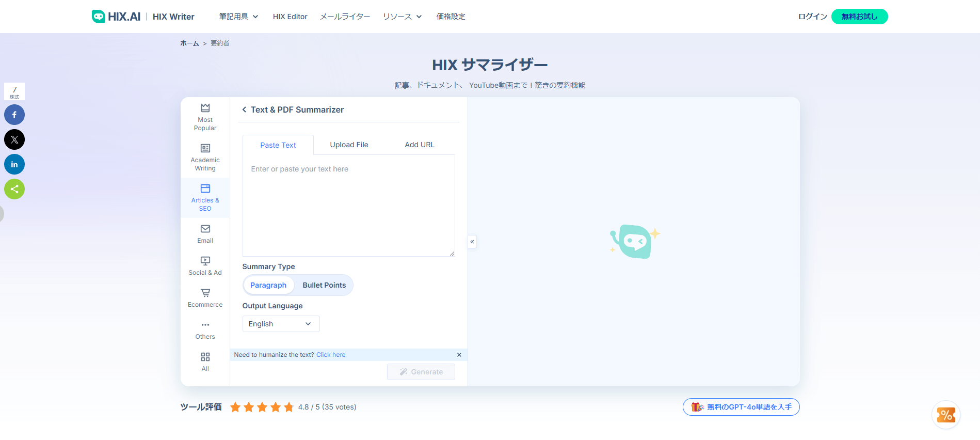Screen dimensions: 980x440
Task: Click into the paste text area
Action: click(349, 206)
